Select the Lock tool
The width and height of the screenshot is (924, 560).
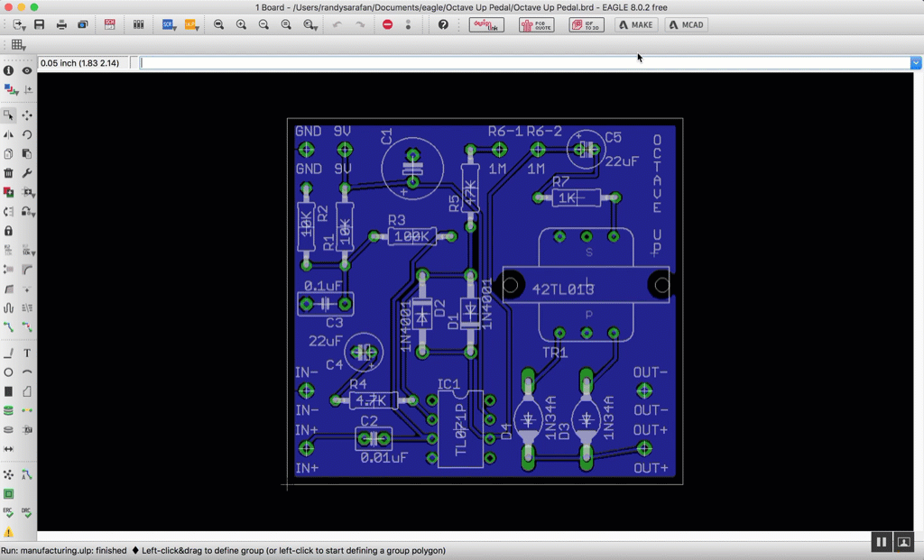pyautogui.click(x=8, y=230)
